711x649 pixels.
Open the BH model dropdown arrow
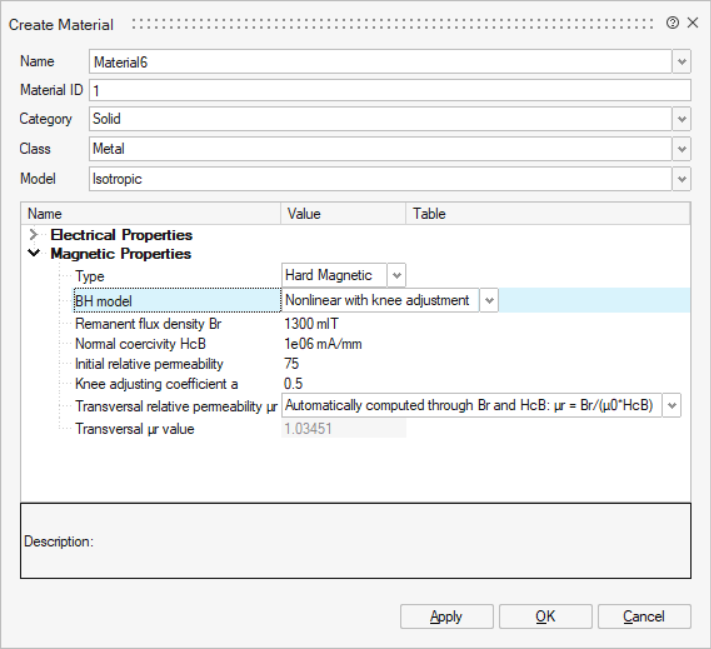[x=489, y=300]
